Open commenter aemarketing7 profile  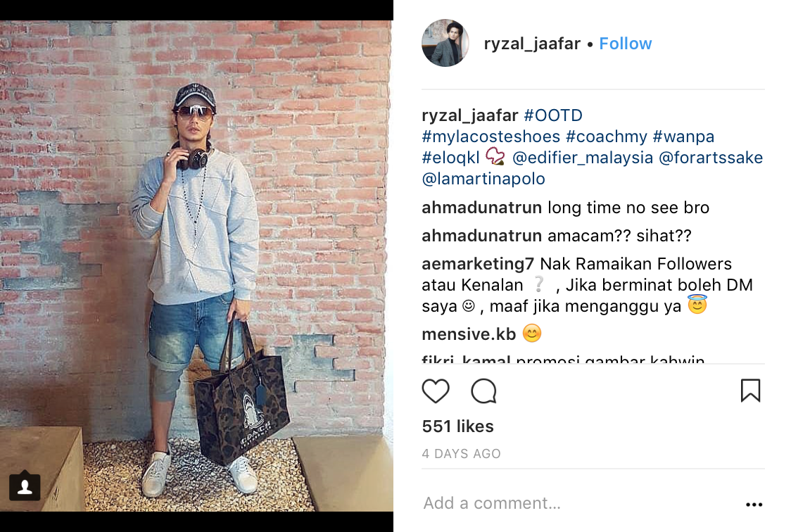pos(478,264)
